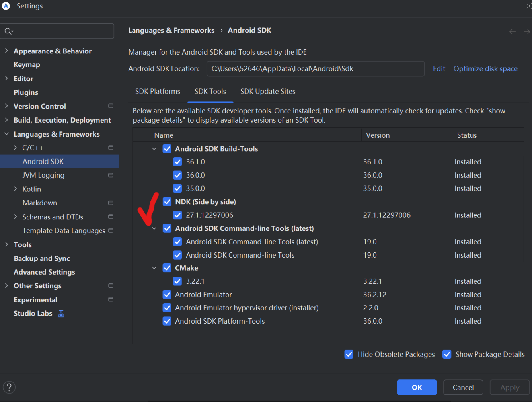Expand Version Control settings node
Image resolution: width=532 pixels, height=402 pixels.
click(x=6, y=106)
